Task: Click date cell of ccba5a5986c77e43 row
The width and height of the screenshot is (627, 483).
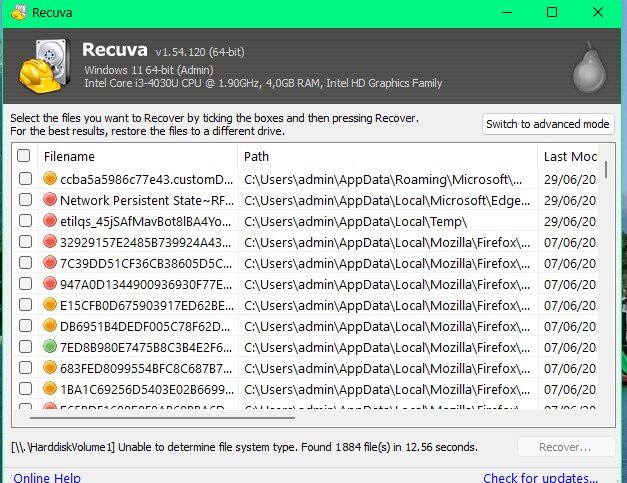Action: point(570,180)
